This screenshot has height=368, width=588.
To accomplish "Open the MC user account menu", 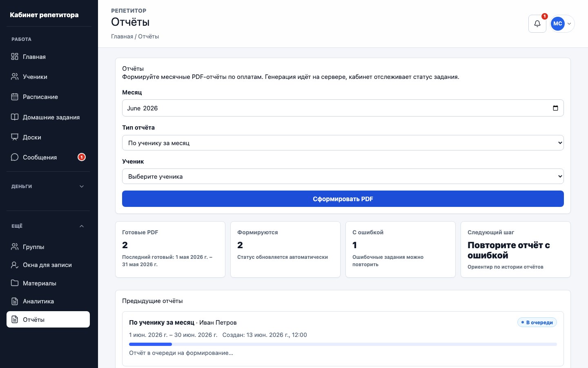I will pyautogui.click(x=562, y=24).
